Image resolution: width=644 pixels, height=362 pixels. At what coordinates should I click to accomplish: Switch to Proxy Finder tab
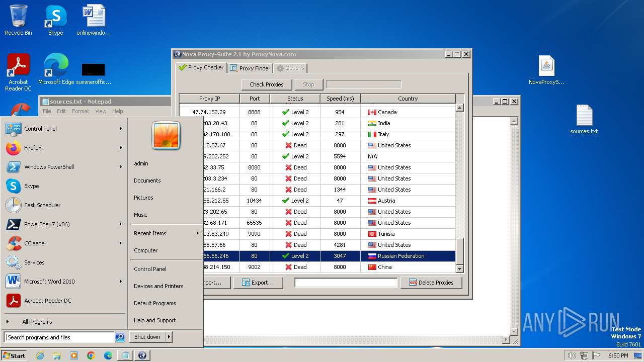pyautogui.click(x=250, y=68)
